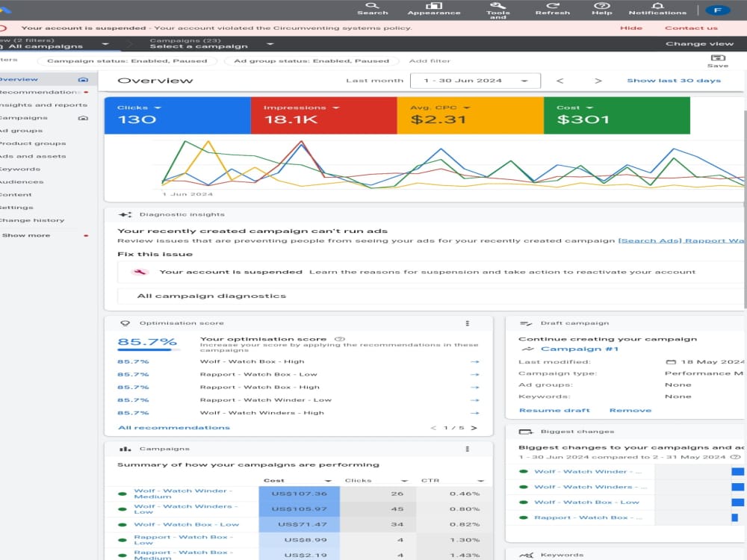Screen dimensions: 747x560
Task: Click Show last 30 days link
Action: click(x=674, y=81)
